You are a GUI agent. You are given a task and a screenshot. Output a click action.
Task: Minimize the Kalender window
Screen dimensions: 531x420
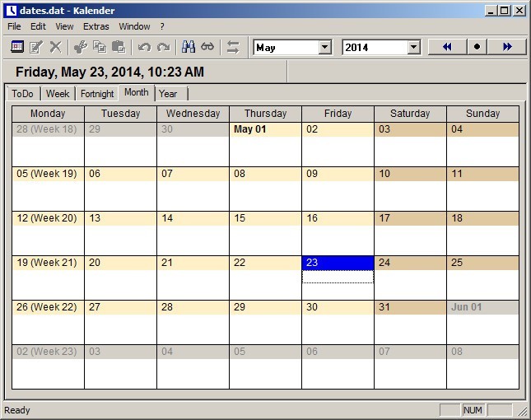(x=491, y=11)
